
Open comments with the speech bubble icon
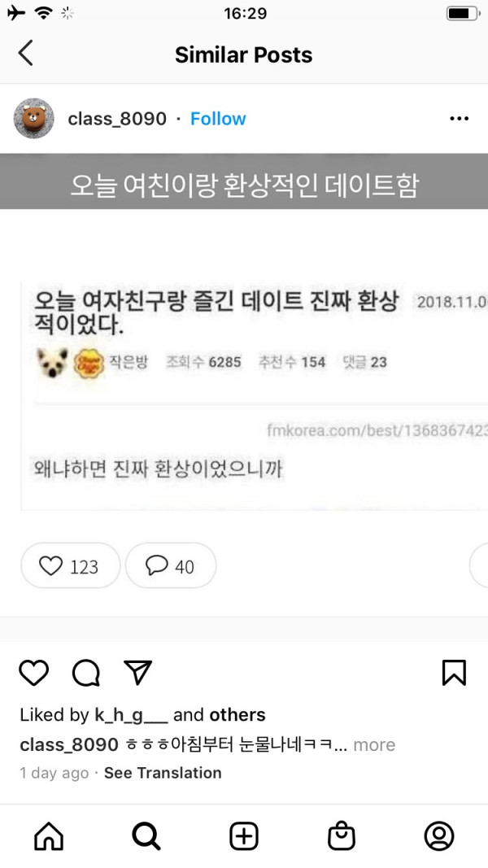[86, 673]
